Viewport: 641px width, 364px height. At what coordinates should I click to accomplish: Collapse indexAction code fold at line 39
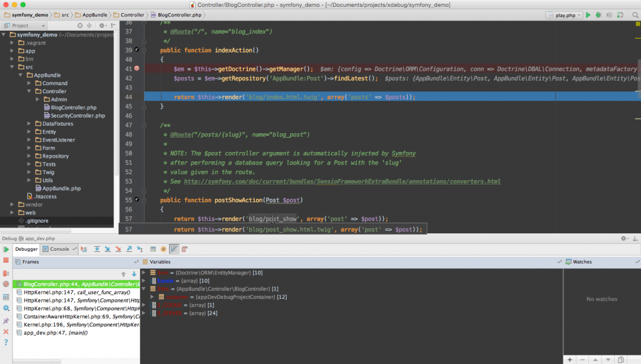(144, 50)
